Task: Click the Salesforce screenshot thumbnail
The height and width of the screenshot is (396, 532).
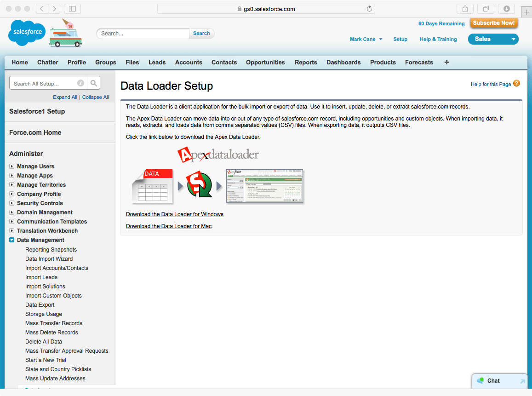Action: [265, 186]
